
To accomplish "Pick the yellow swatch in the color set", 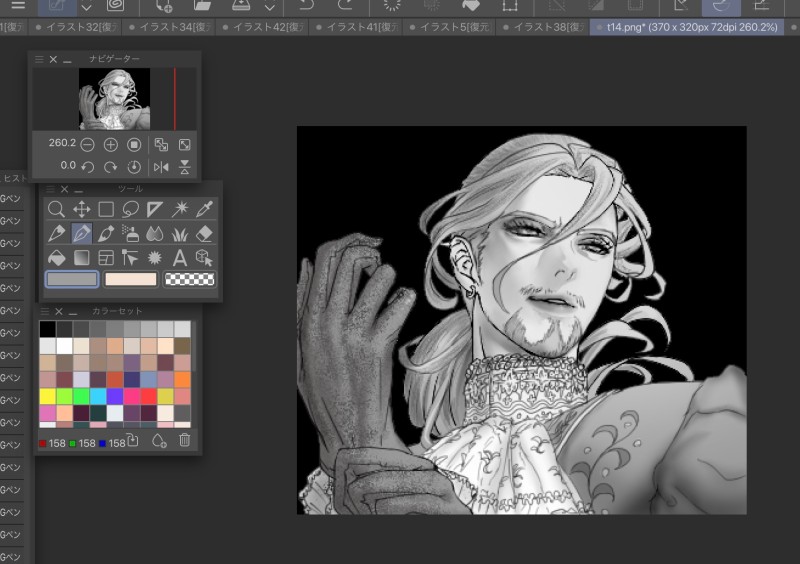I will click(x=48, y=396).
